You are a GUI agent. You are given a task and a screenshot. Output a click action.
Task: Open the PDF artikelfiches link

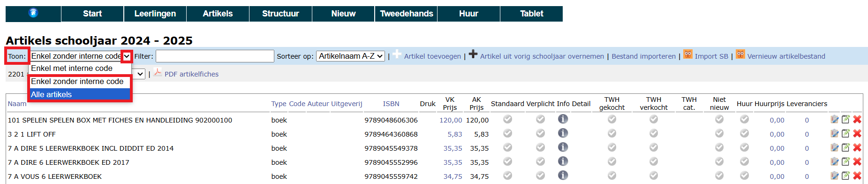click(191, 74)
